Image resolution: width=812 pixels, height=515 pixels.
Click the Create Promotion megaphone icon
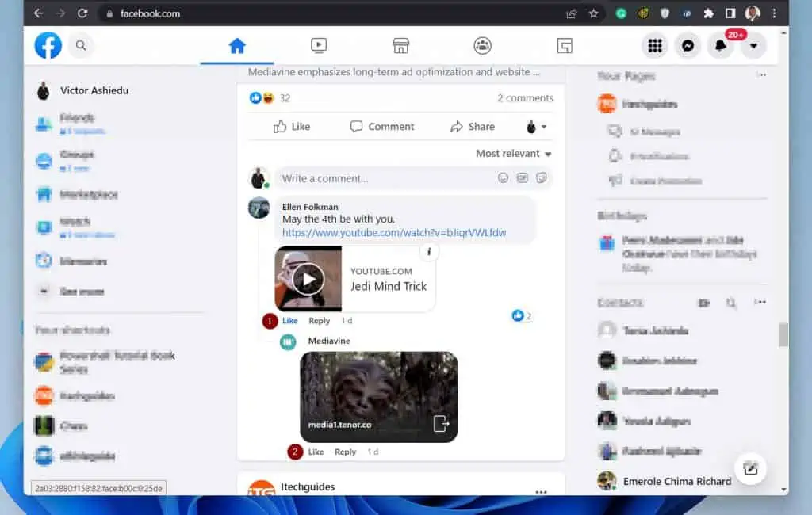615,181
